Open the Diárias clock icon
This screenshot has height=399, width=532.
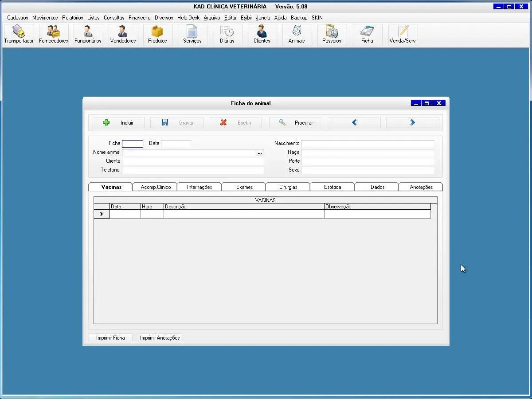[227, 35]
